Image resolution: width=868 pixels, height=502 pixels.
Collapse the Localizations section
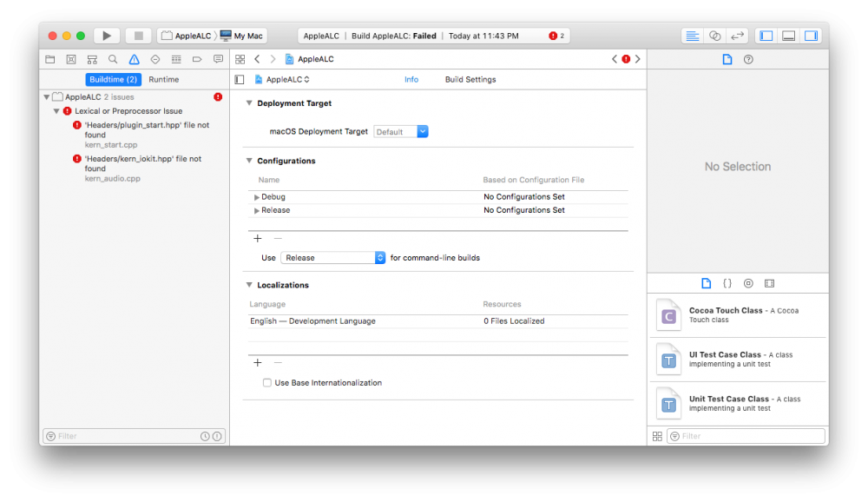pyautogui.click(x=249, y=285)
